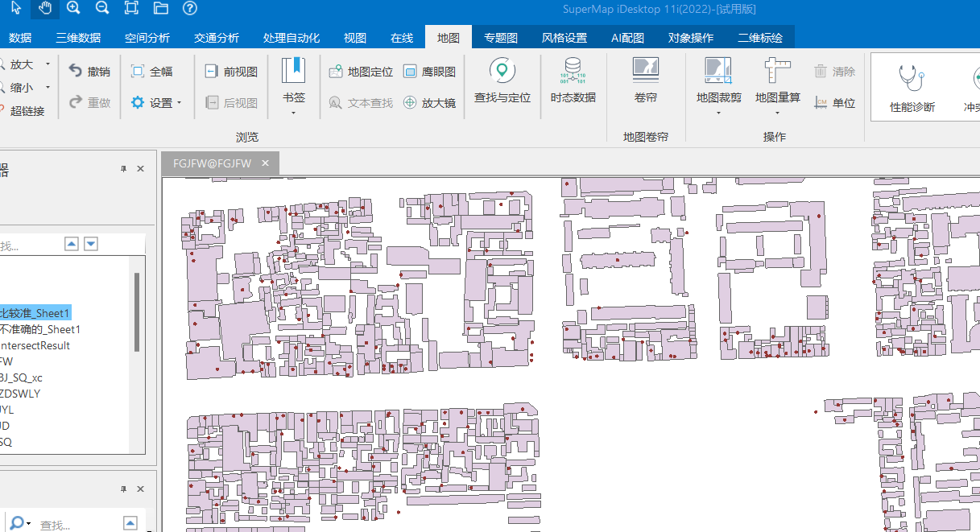Open 性能诊断 performance diagnosis
The height and width of the screenshot is (532, 980).
(x=912, y=89)
